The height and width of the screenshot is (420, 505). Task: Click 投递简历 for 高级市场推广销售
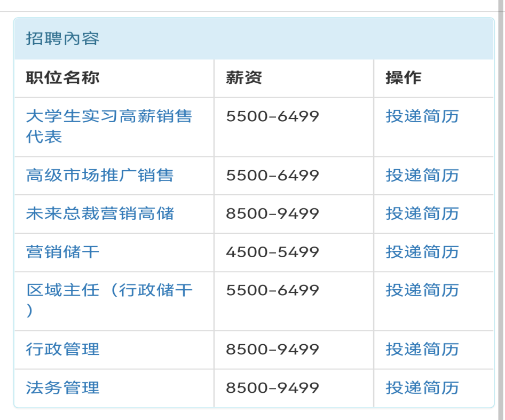point(422,176)
